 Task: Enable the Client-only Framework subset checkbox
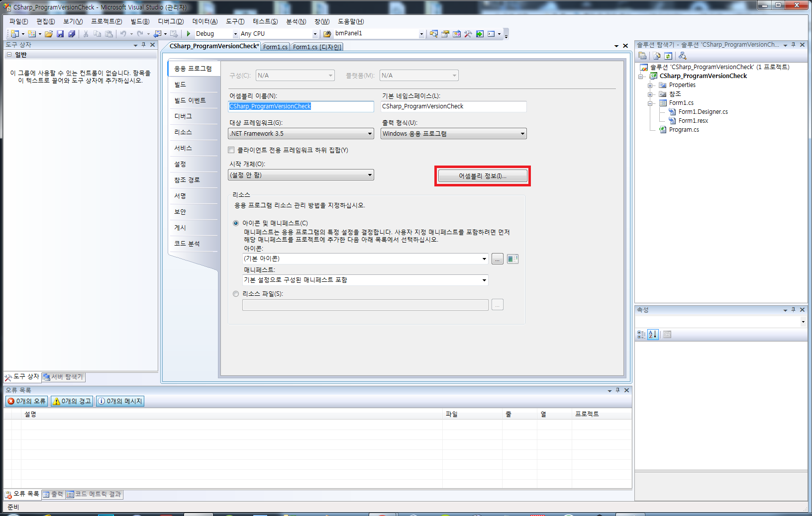[x=231, y=150]
